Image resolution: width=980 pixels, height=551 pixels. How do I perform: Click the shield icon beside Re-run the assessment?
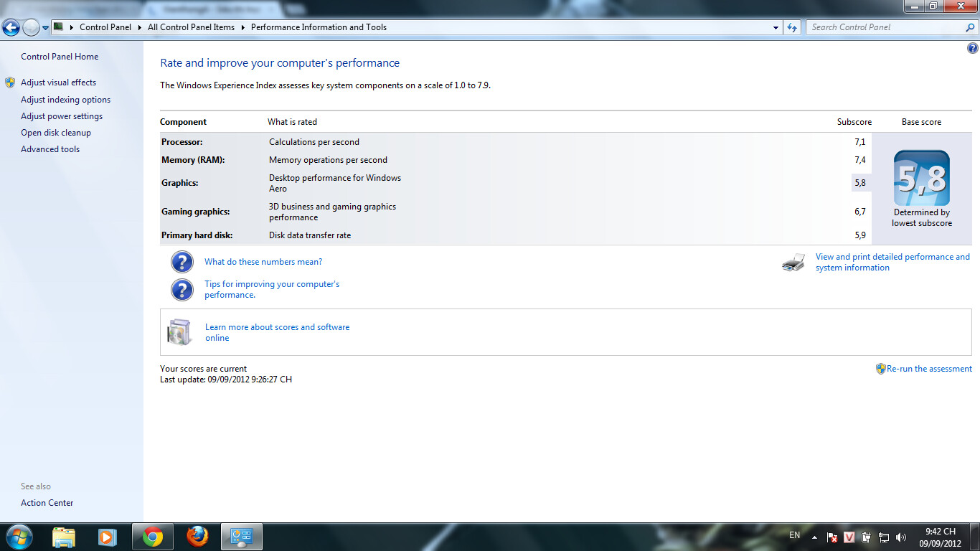click(881, 369)
